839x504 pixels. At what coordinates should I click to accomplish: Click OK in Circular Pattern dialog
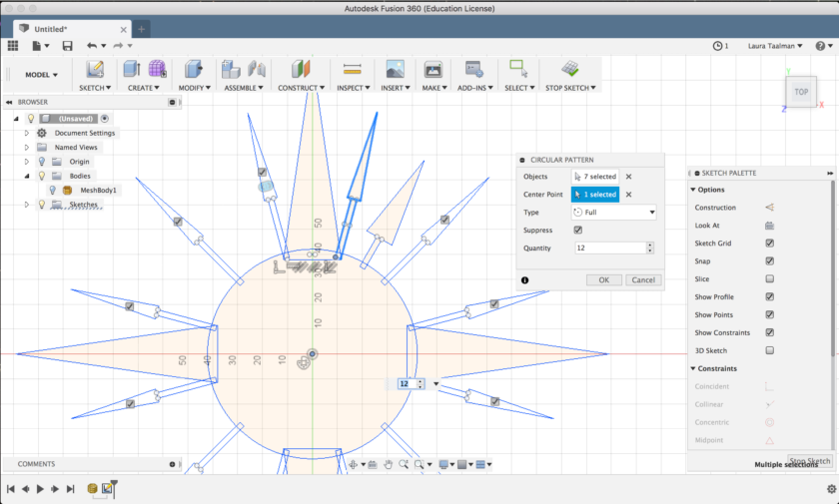point(603,280)
